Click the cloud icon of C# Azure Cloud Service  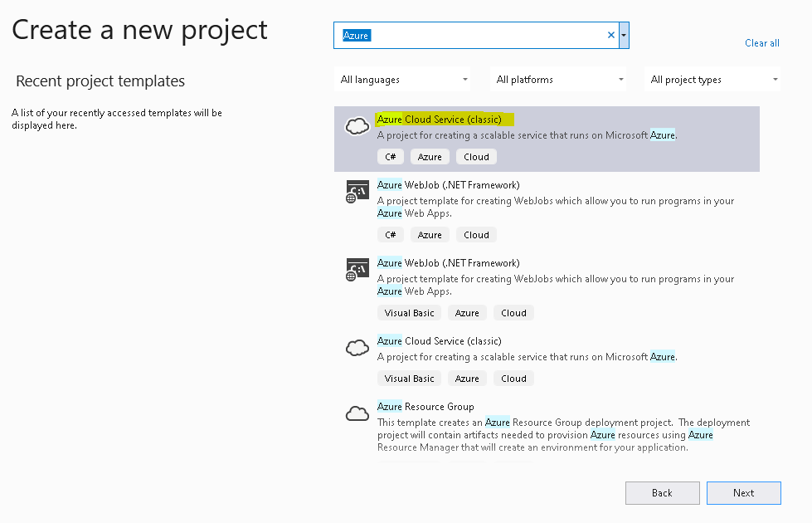pyautogui.click(x=357, y=125)
